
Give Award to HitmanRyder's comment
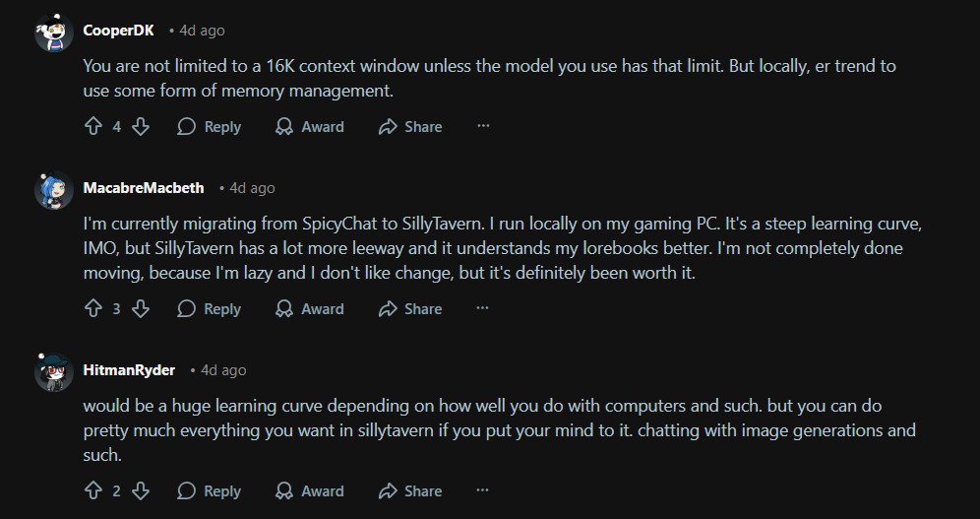(x=310, y=491)
